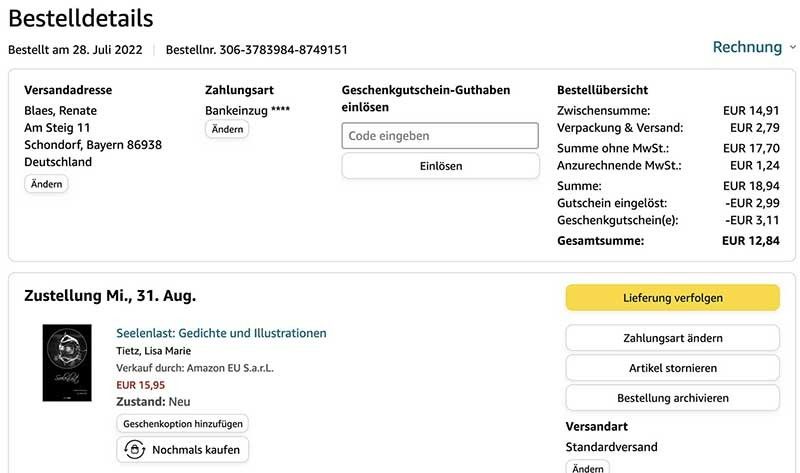Expand the Rechnung dropdown arrow

click(793, 47)
